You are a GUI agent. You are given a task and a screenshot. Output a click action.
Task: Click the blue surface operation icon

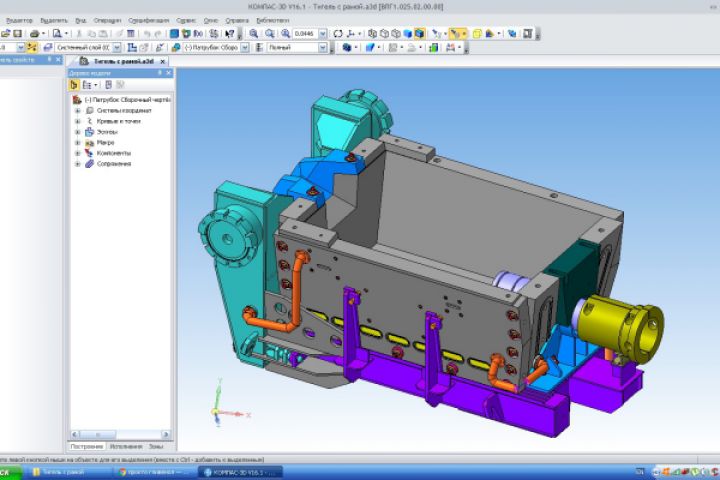pos(370,47)
